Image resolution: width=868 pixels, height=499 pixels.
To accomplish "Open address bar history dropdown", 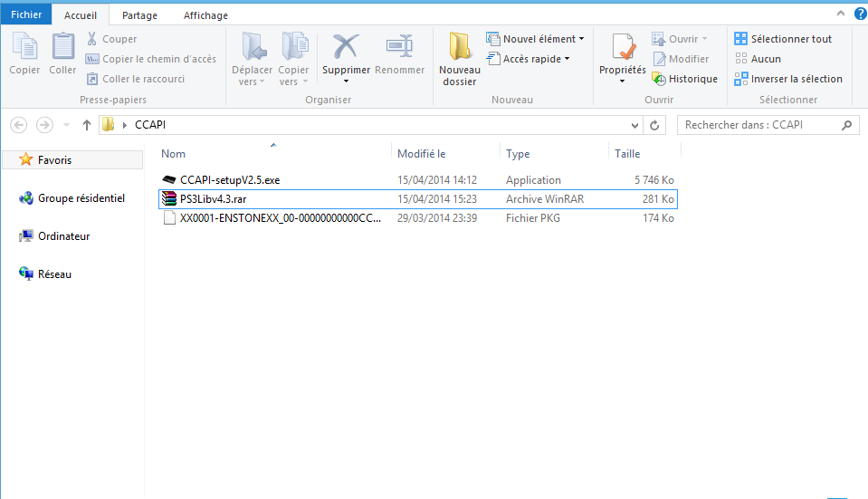I will click(634, 125).
